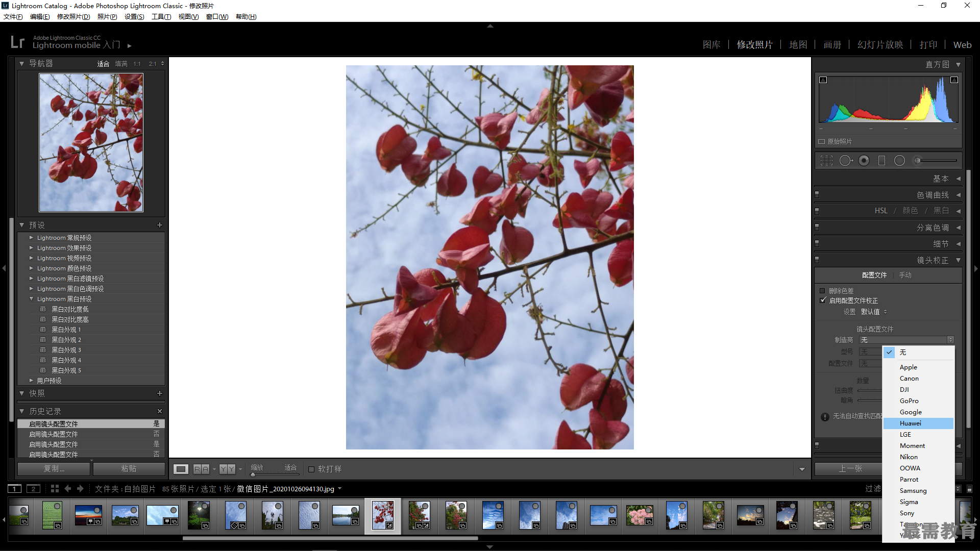Toggle the Detail panel switch
This screenshot has width=980, height=551.
(817, 243)
